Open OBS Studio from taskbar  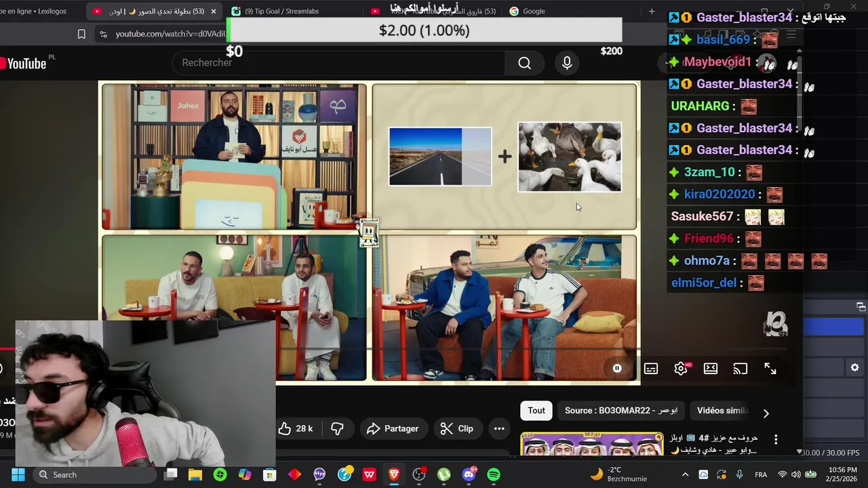click(x=419, y=474)
